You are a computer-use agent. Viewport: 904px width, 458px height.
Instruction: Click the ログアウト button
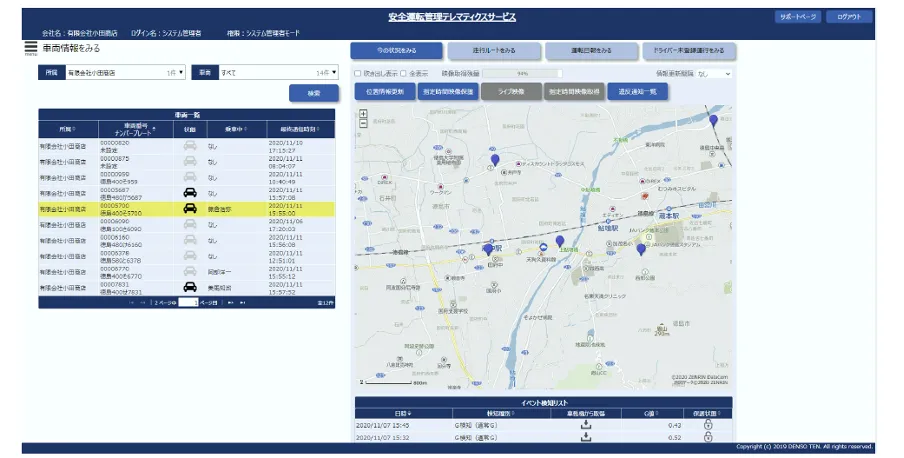point(849,17)
